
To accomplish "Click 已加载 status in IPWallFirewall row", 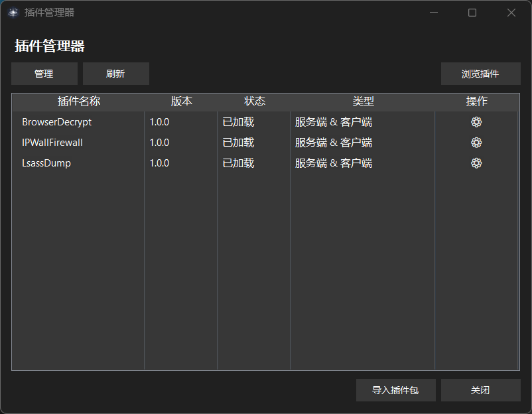I will pyautogui.click(x=238, y=143).
